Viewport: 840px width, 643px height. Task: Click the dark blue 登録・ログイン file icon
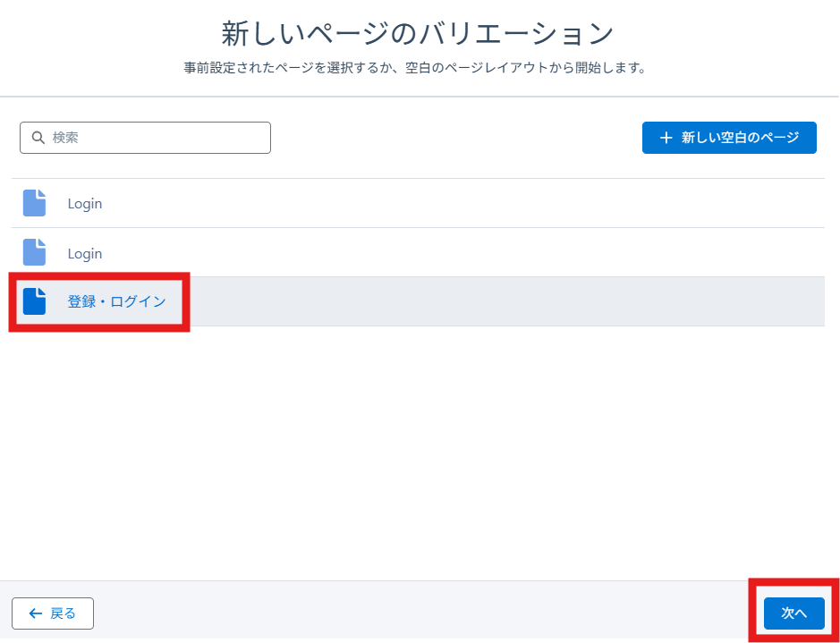(x=34, y=301)
